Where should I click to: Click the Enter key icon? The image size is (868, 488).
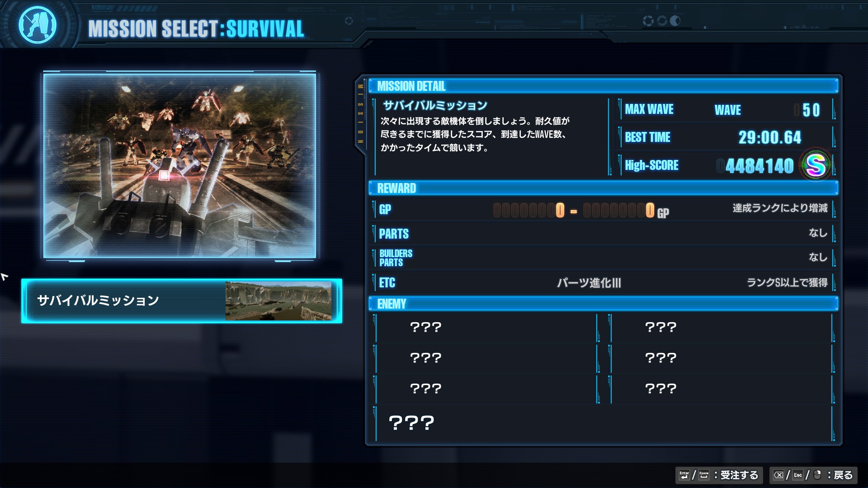click(684, 475)
